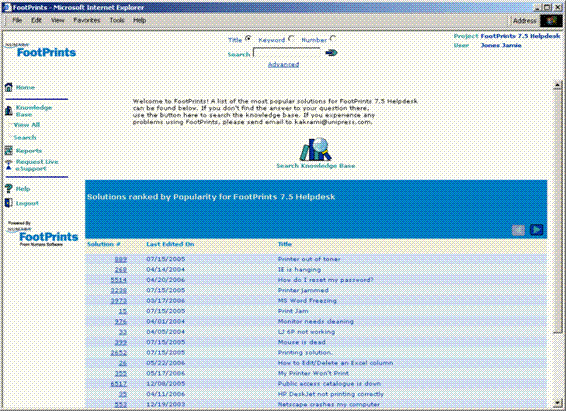
Task: Open the Help menu in the menu bar
Action: pos(139,20)
